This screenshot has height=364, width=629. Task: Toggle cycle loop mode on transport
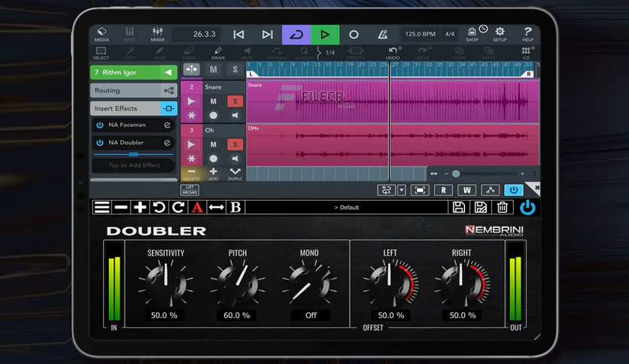(296, 35)
